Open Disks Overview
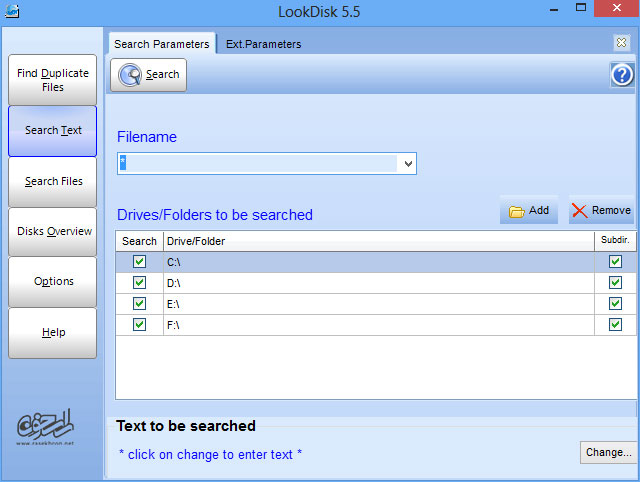Screen dimensions: 640x482 [53, 231]
